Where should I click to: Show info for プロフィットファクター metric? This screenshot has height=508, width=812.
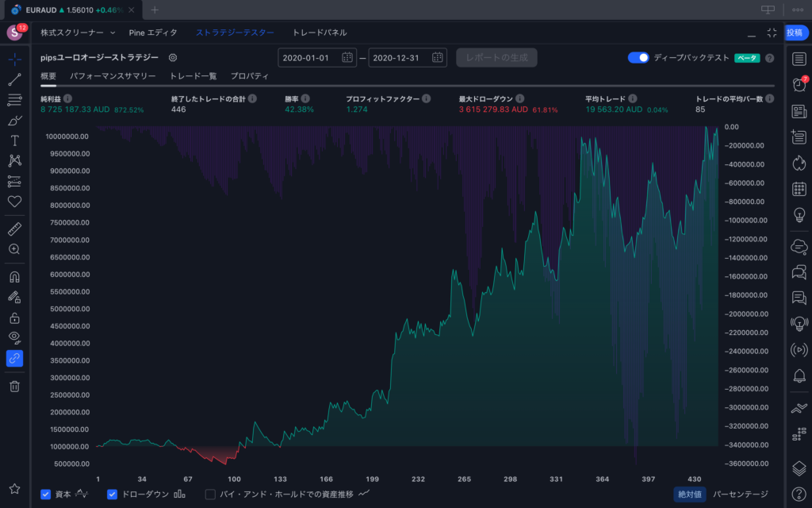[426, 98]
